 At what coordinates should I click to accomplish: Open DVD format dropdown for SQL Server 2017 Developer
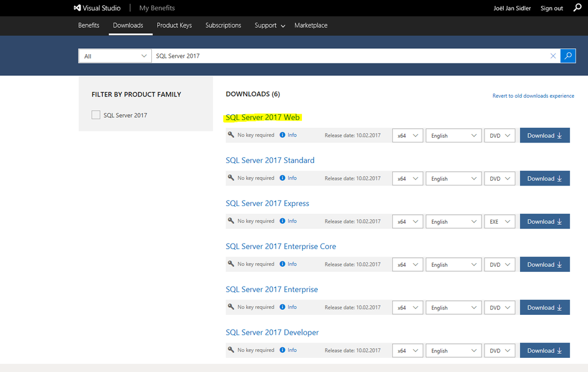pyautogui.click(x=500, y=351)
